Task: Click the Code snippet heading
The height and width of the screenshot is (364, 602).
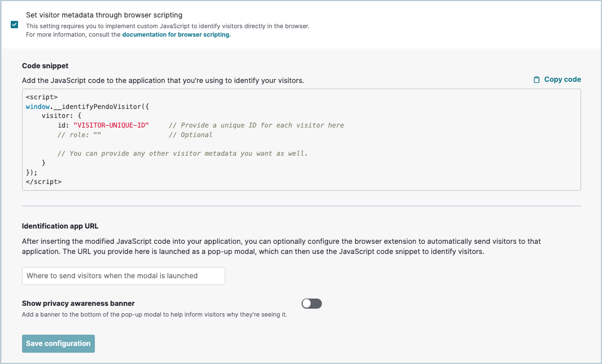Action: point(45,65)
